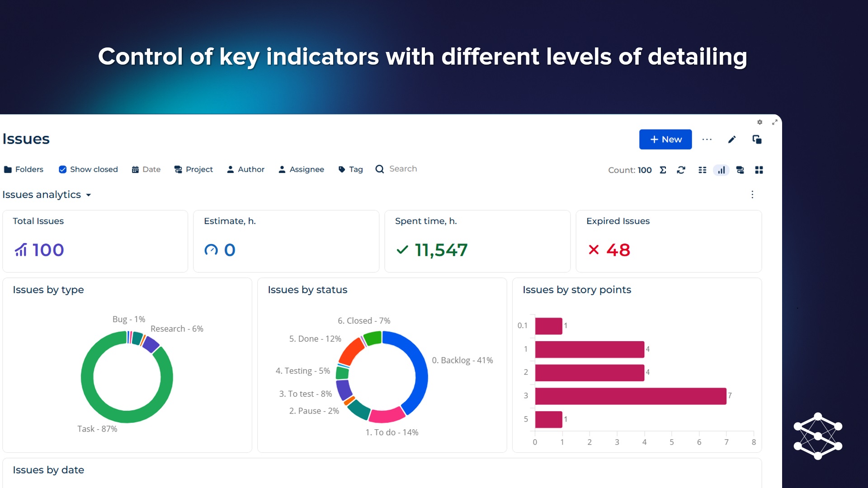Uncheck the Show closed checkbox
Viewport: 868px width, 488px height.
[63, 169]
